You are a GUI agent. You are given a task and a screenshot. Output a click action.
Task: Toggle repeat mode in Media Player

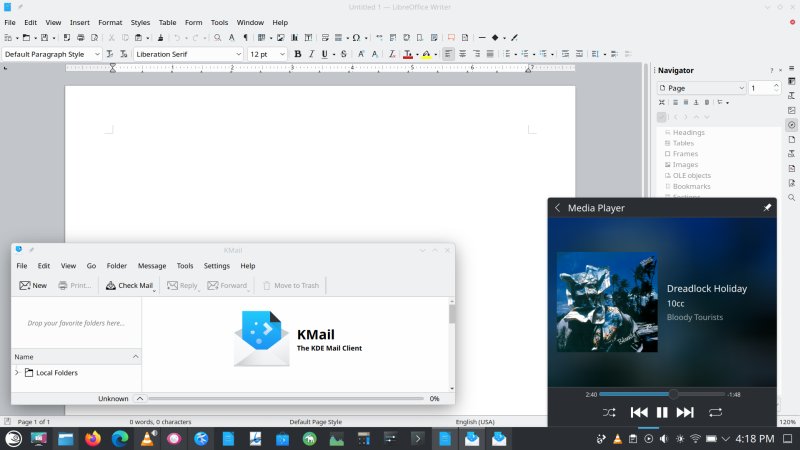[715, 412]
